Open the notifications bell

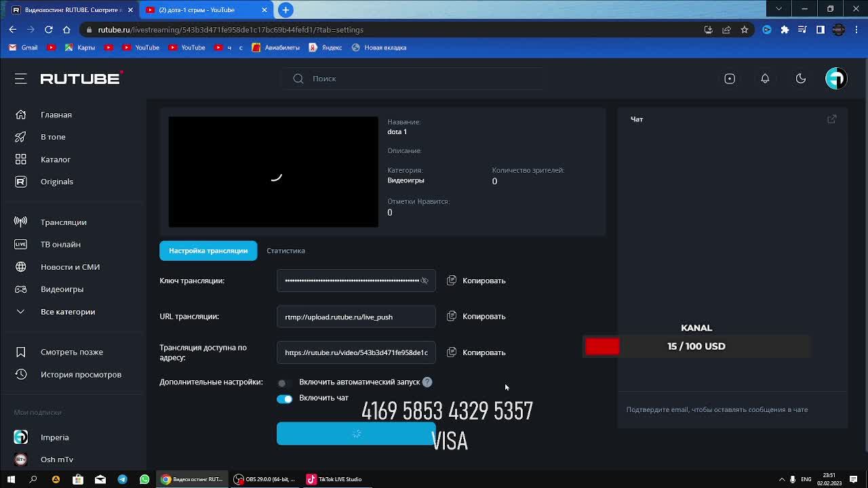[x=765, y=79]
